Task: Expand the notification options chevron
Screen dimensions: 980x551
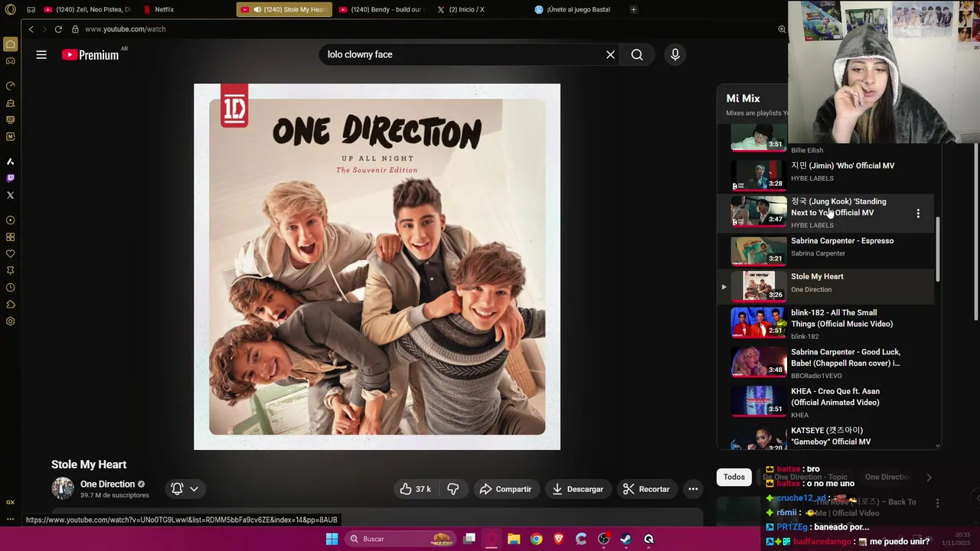Action: [194, 489]
